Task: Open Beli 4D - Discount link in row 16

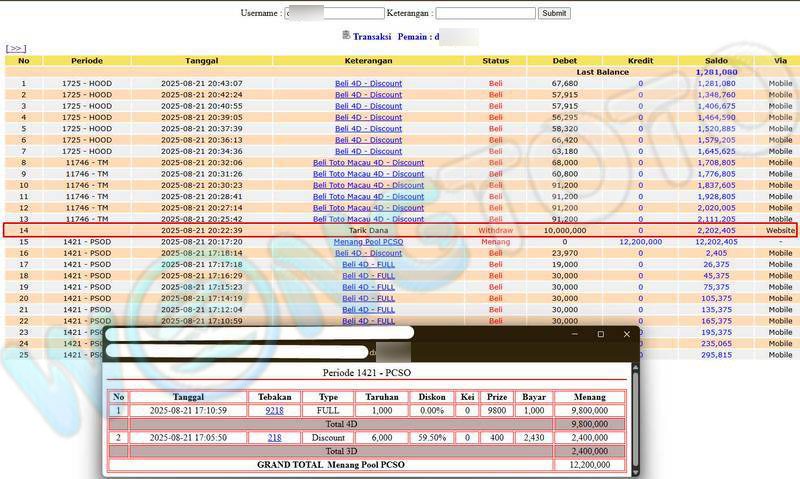Action: (x=368, y=253)
